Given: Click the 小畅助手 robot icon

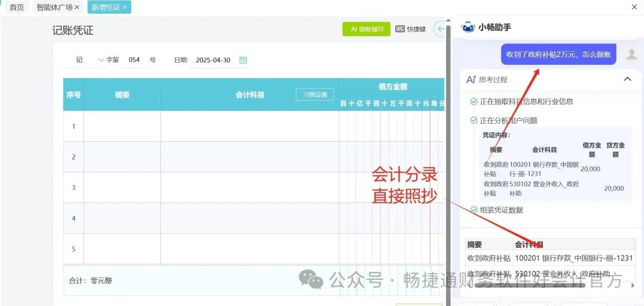Looking at the screenshot, I should (x=468, y=27).
